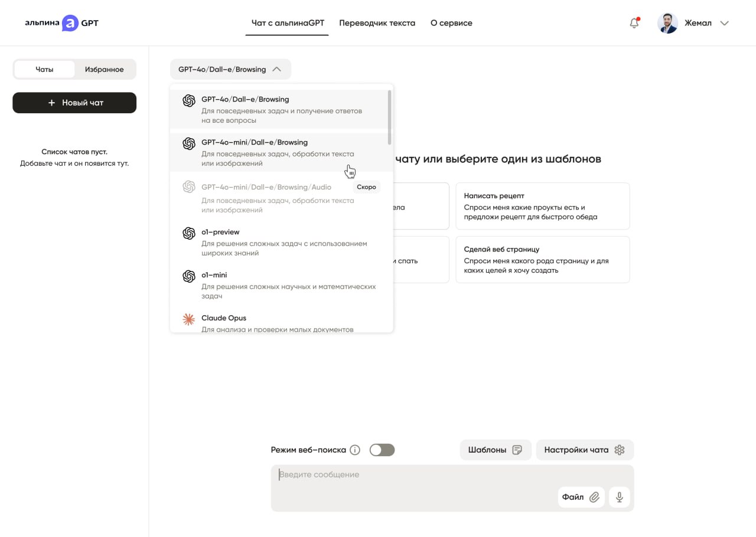Click the OpenAI icon beside o1-mini
The width and height of the screenshot is (756, 537).
pyautogui.click(x=189, y=276)
